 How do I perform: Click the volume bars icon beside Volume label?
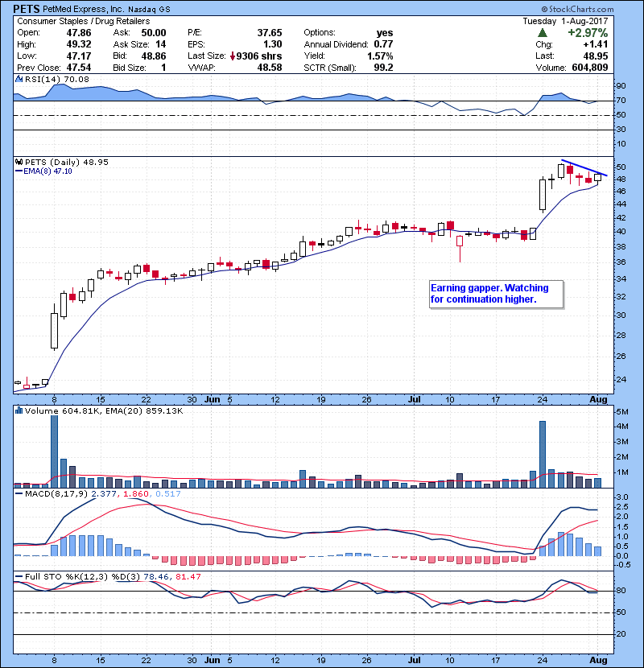pos(19,410)
